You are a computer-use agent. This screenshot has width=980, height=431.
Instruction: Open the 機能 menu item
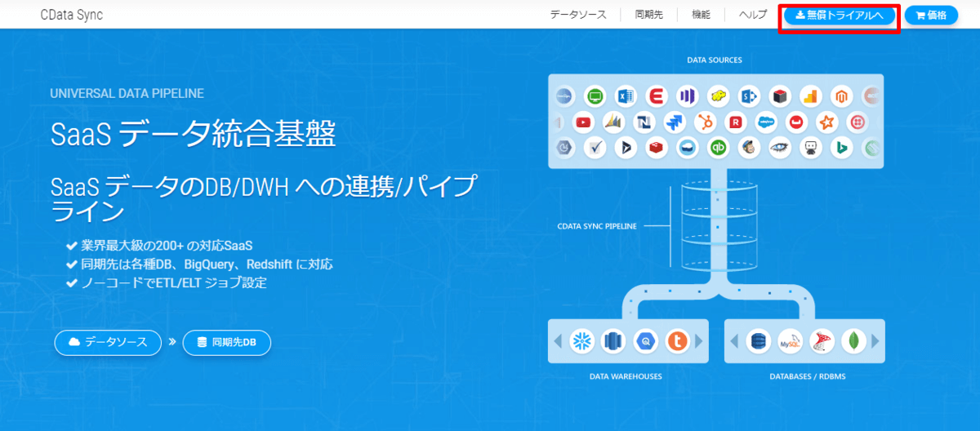click(x=701, y=15)
